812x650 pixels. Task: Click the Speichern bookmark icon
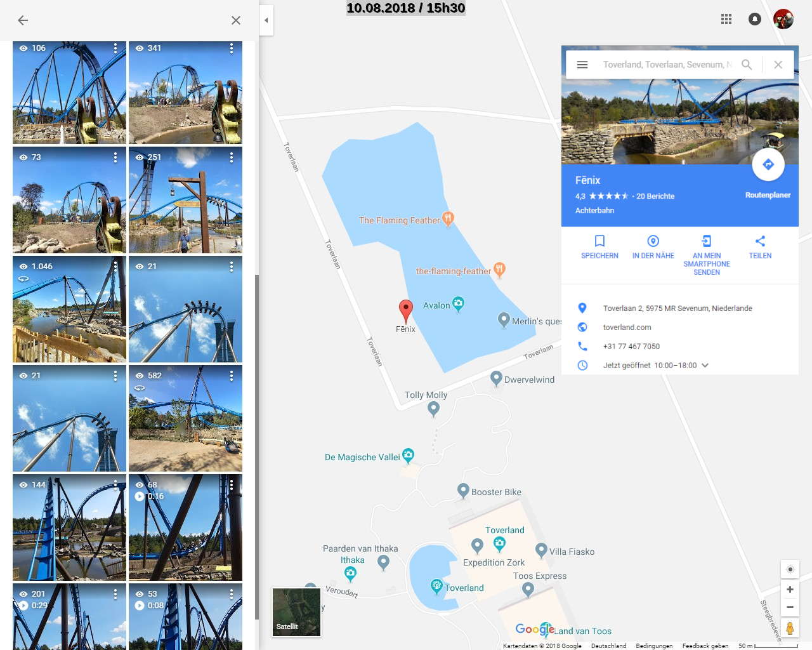(x=599, y=241)
